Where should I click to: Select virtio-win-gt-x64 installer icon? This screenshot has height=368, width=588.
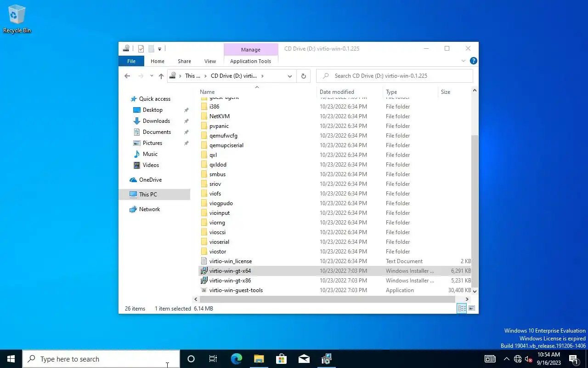pyautogui.click(x=204, y=271)
